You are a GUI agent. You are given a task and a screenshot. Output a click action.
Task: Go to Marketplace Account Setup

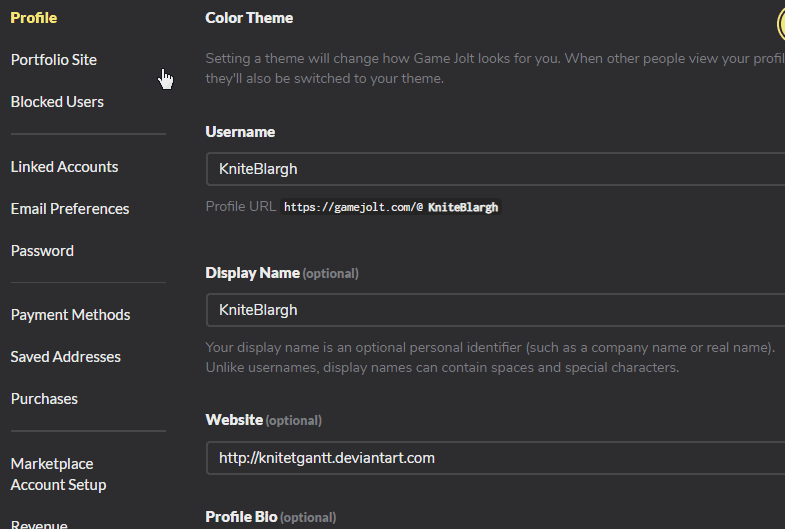[58, 474]
